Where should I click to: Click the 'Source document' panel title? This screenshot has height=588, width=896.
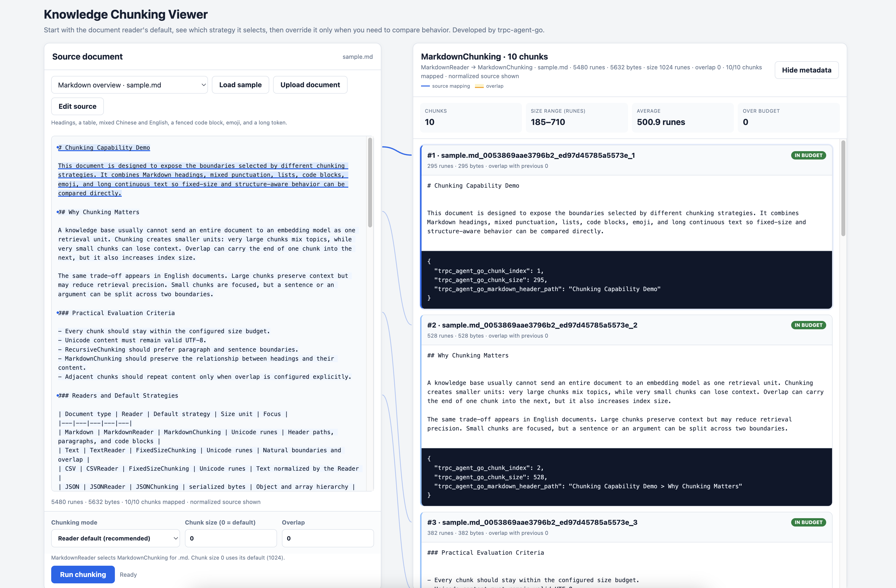click(x=87, y=56)
